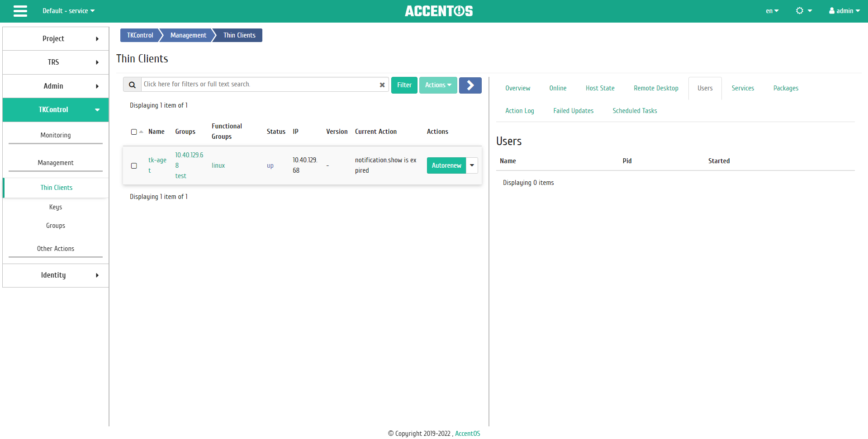The image size is (868, 439).
Task: Open the dropdown arrow next to Autorenew
Action: 472,165
